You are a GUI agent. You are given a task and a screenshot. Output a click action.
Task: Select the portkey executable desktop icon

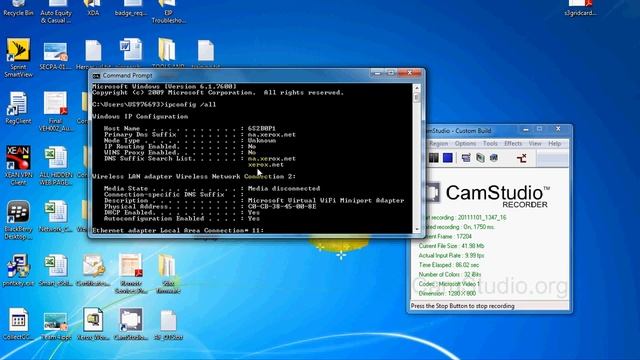coord(18,270)
